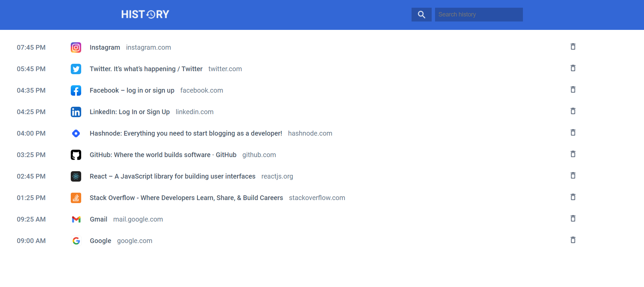The height and width of the screenshot is (287, 644).
Task: Remove the Hashnode entry with trash icon
Action: pos(573,133)
